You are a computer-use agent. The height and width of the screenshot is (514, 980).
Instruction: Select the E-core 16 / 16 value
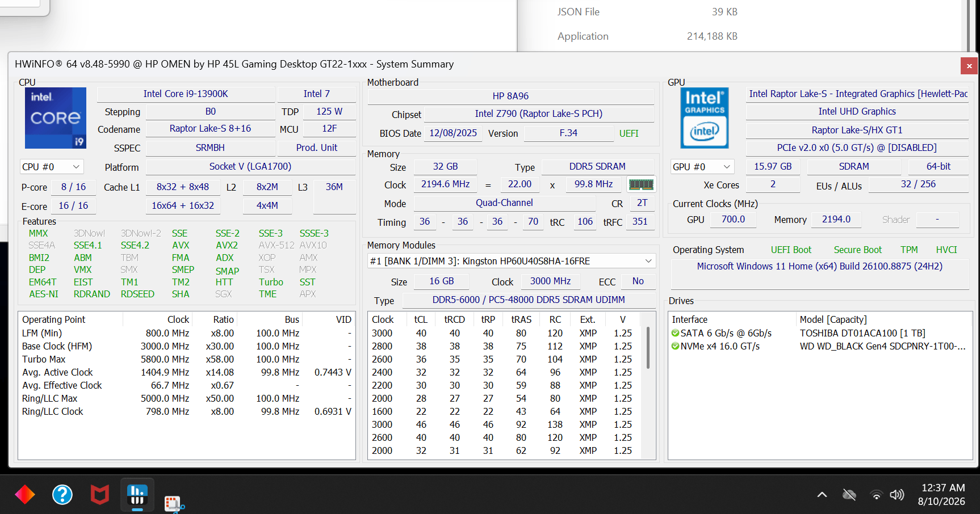[x=74, y=206]
